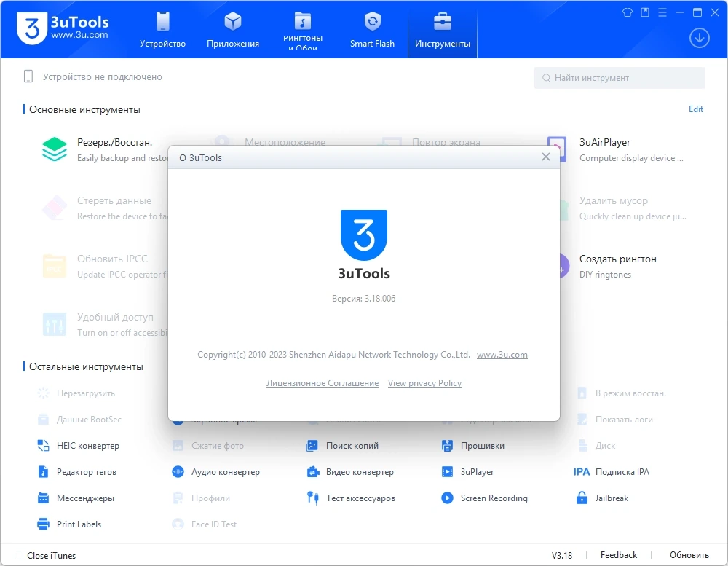
Task: Click the Стереть данные eraser icon
Action: [55, 208]
